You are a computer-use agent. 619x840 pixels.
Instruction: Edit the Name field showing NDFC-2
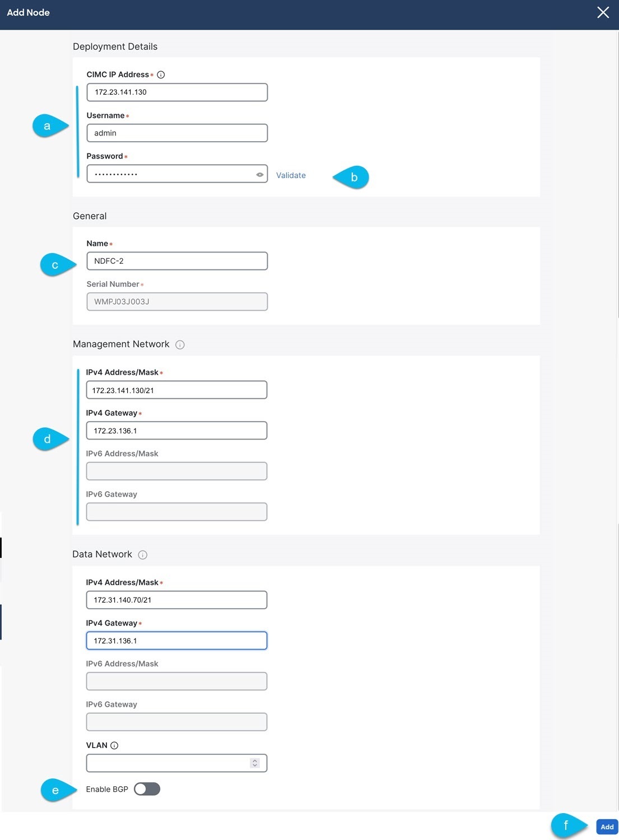176,260
